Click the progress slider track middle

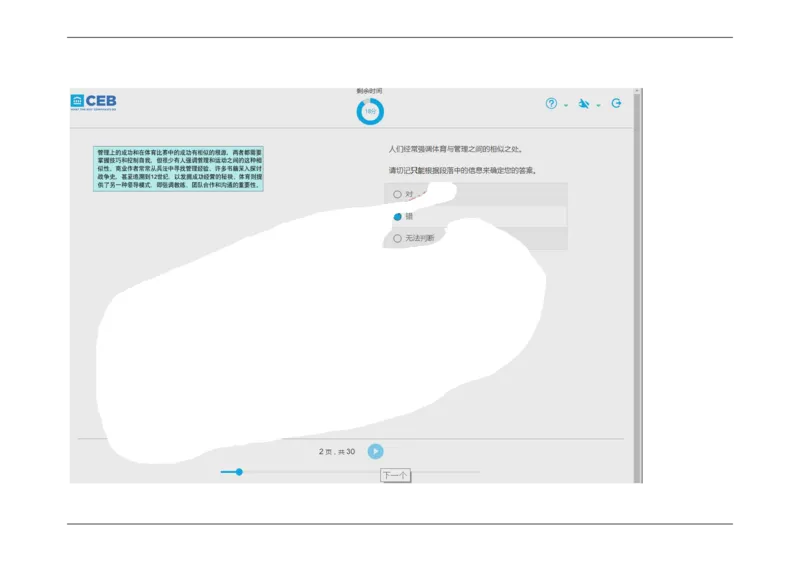point(350,471)
